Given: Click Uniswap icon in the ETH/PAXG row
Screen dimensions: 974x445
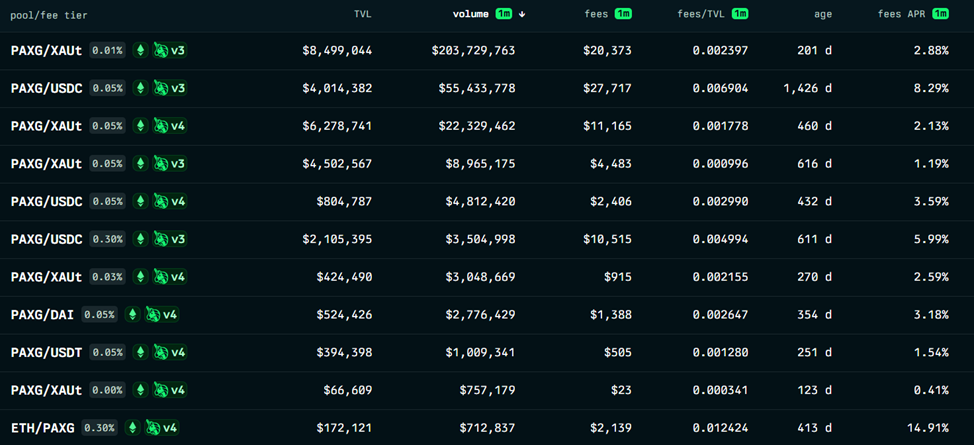Looking at the screenshot, I should [x=153, y=428].
